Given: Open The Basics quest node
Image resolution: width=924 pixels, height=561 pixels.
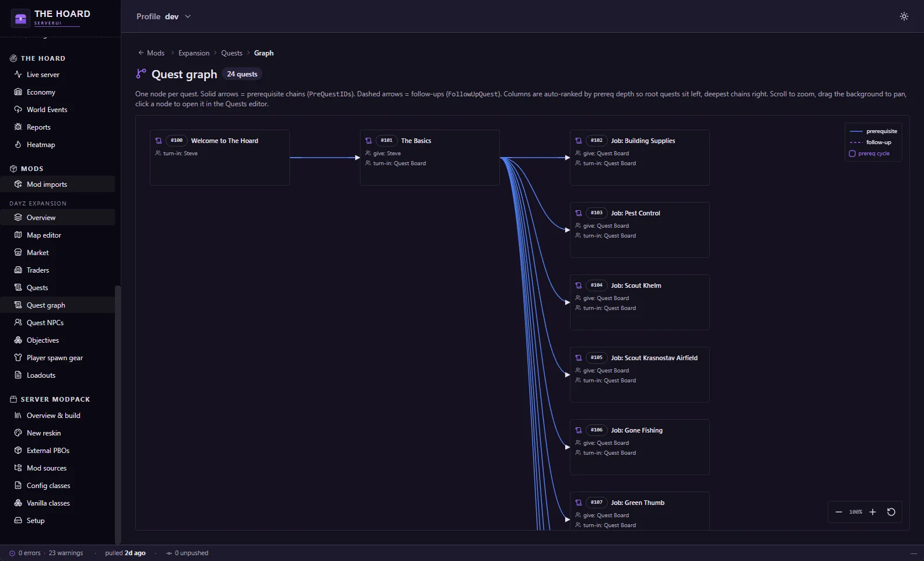Looking at the screenshot, I should pos(430,158).
